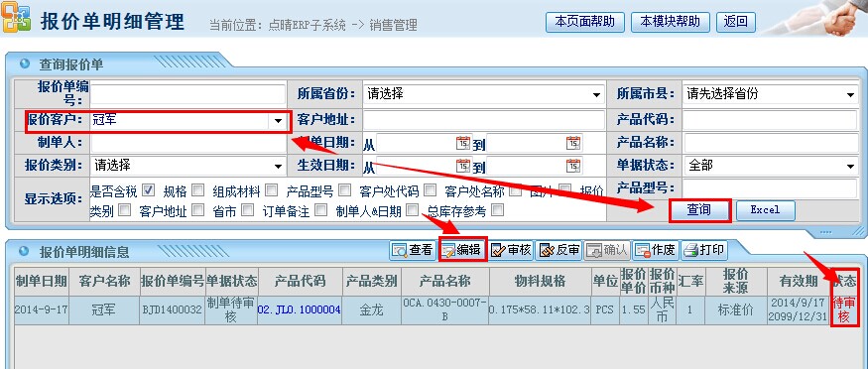
Task: Check the 总库存参考 checkbox
Action: 498,210
